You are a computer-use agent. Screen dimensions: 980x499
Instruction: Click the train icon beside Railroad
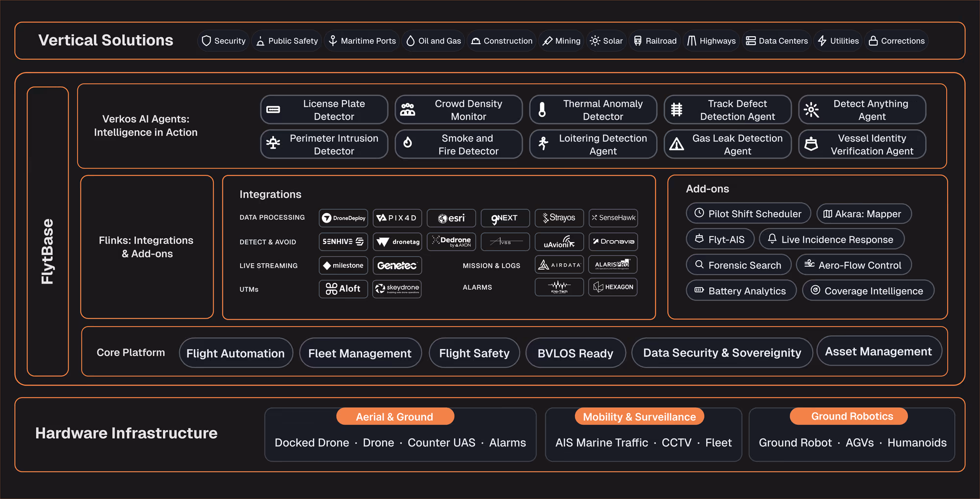[x=637, y=41]
